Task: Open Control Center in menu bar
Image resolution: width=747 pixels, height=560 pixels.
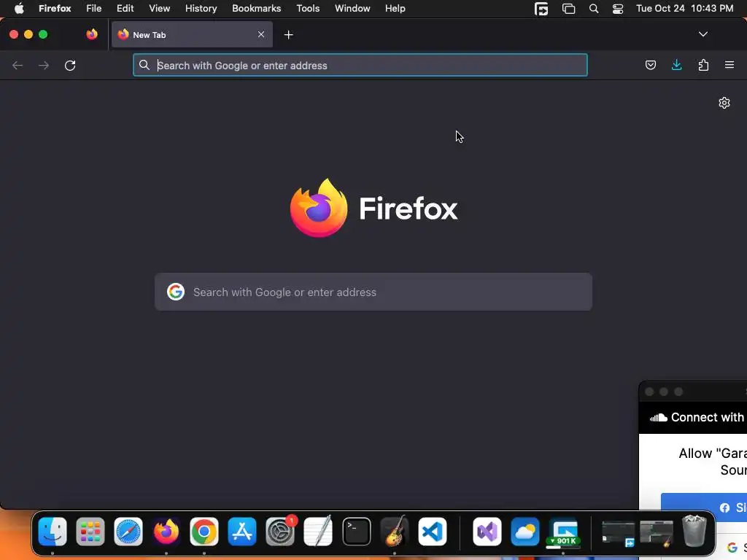Action: (x=618, y=9)
